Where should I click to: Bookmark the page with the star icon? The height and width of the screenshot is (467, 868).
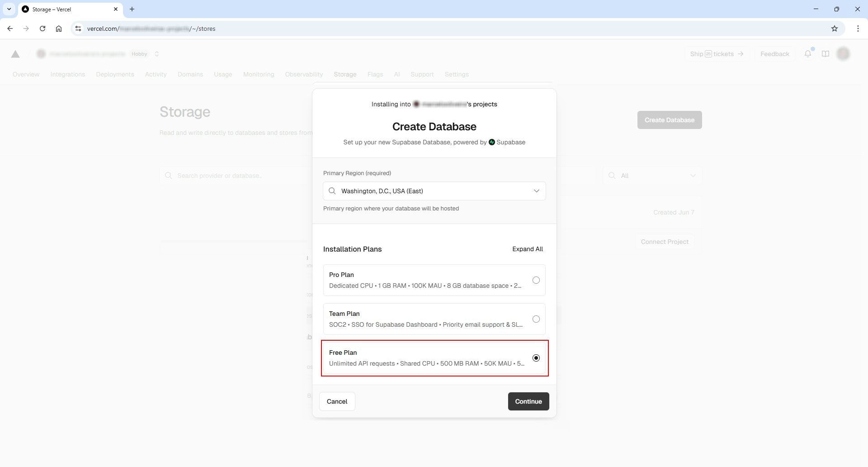(834, 28)
